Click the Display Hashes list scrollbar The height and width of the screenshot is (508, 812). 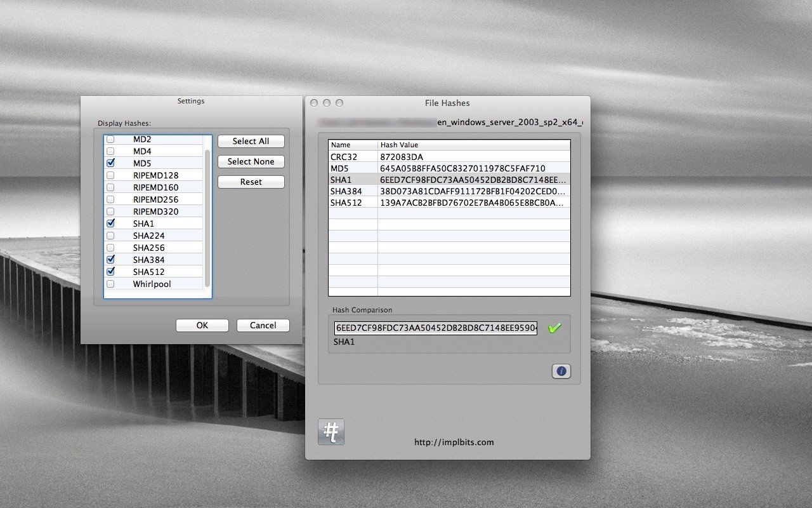coord(207,216)
